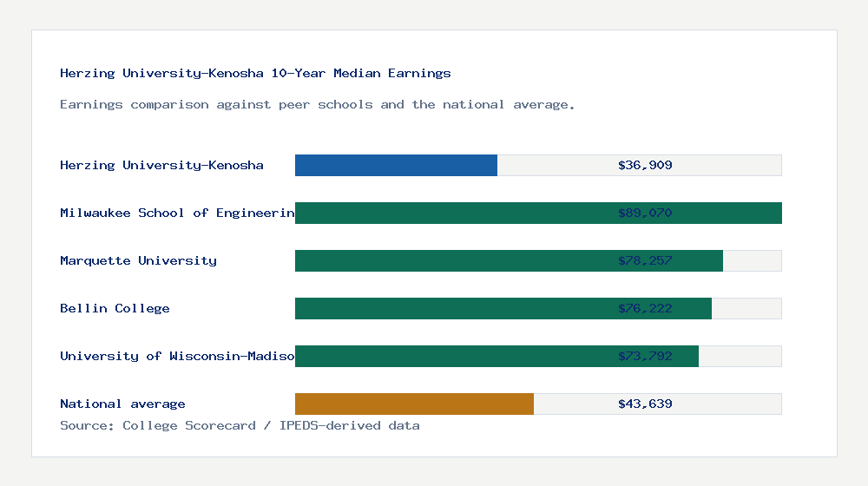Click the $76,222 value

pyautogui.click(x=645, y=308)
